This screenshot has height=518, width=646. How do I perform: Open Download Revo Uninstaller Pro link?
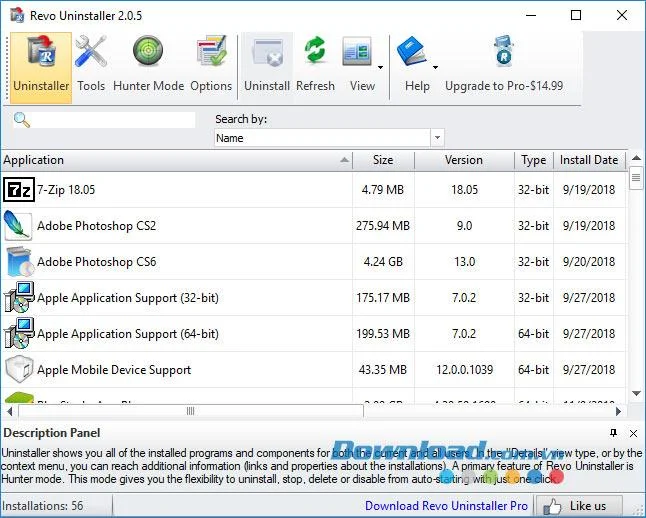(x=446, y=506)
